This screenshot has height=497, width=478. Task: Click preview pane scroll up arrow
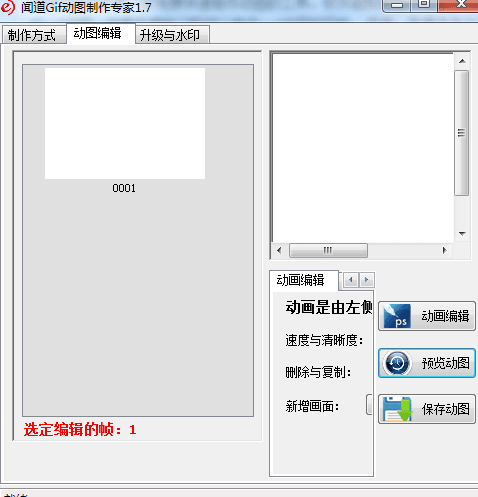point(462,61)
